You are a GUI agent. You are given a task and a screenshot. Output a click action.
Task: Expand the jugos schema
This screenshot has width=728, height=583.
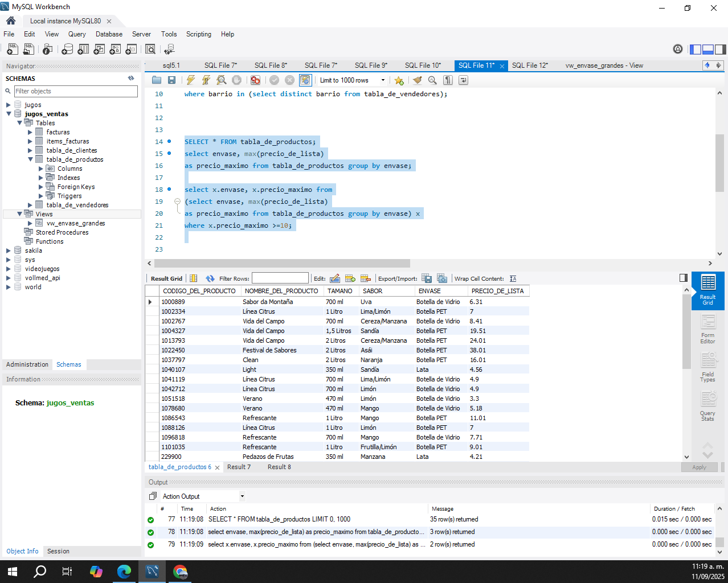[9, 105]
